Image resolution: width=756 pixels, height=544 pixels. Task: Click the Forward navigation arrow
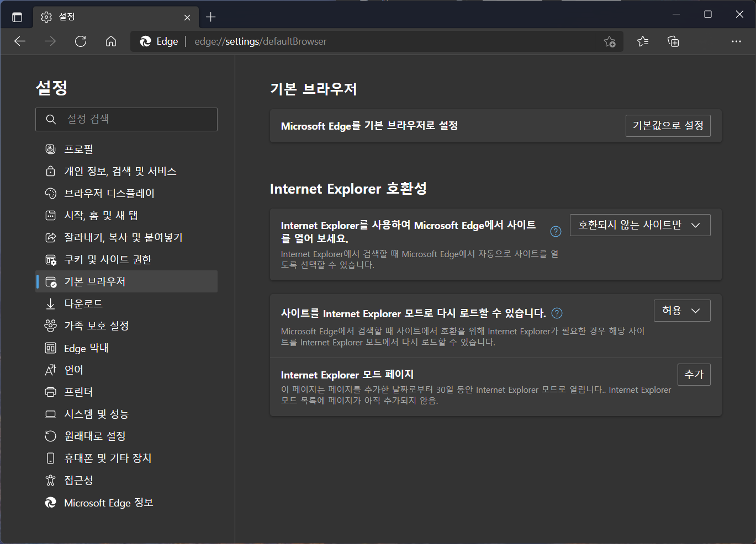coord(50,41)
